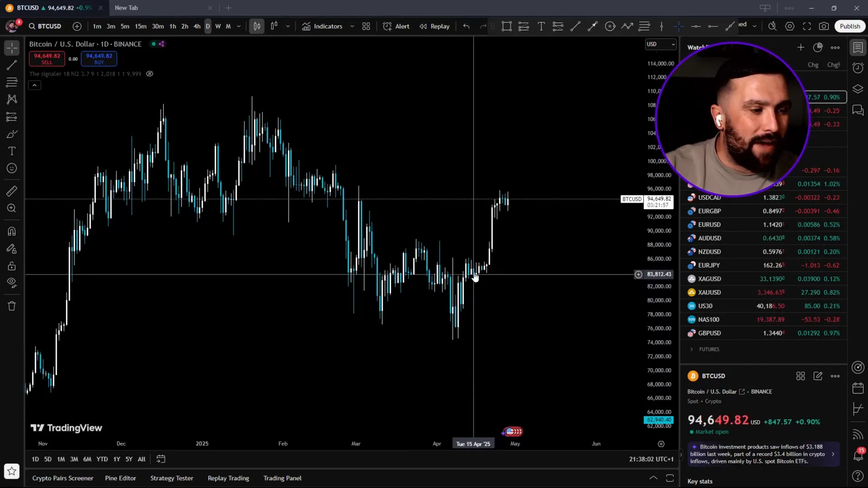
Task: Click the blue BUY price button
Action: 99,59
